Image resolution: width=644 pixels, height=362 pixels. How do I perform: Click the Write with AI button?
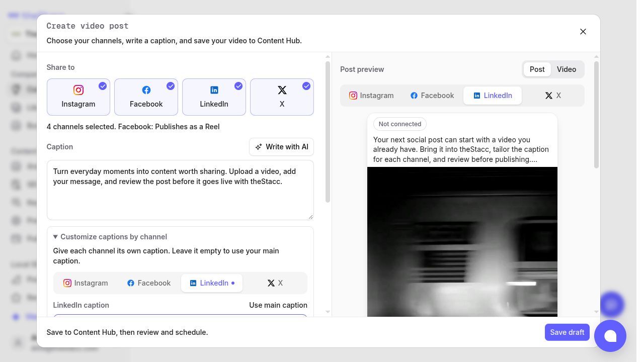tap(281, 147)
